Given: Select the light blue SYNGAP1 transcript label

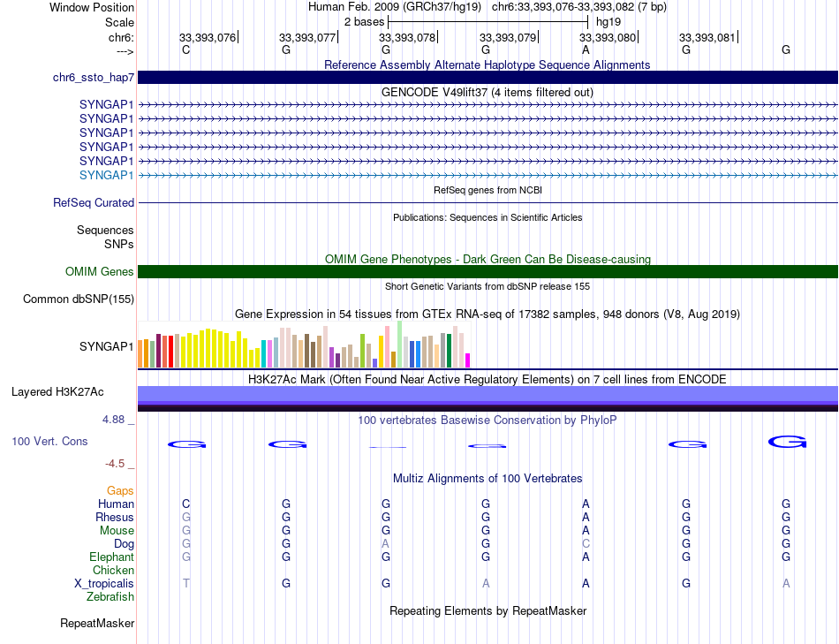Looking at the screenshot, I should (x=107, y=175).
